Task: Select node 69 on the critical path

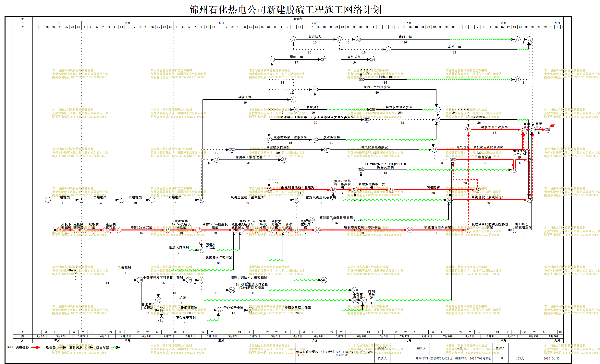Action: 468,230
